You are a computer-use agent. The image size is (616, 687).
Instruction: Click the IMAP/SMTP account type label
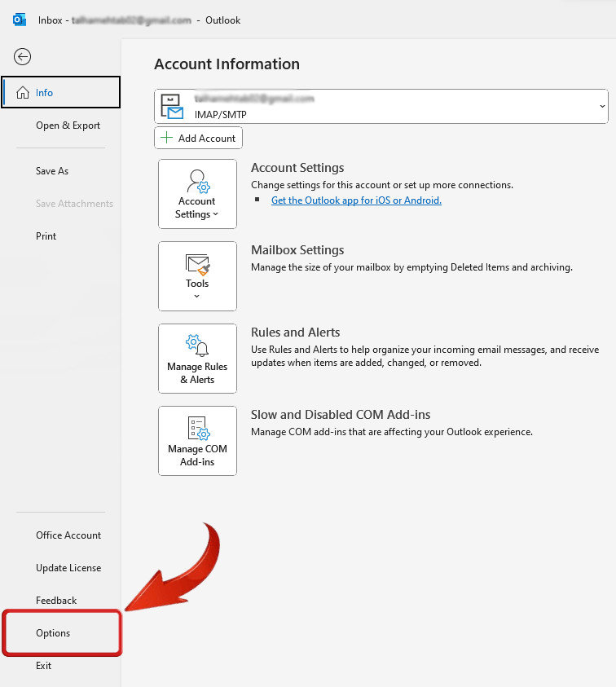tap(220, 114)
